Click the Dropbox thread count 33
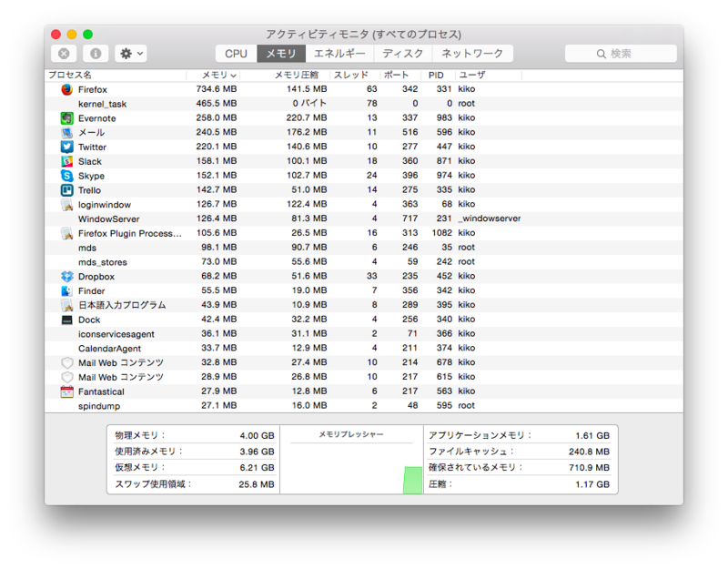Image resolution: width=728 pixels, height=569 pixels. [372, 277]
